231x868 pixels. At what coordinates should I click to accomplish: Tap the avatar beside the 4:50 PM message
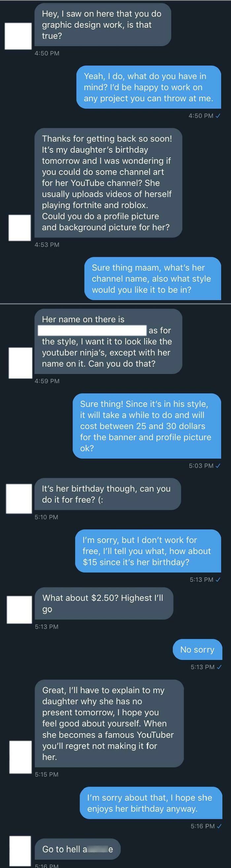(x=18, y=36)
